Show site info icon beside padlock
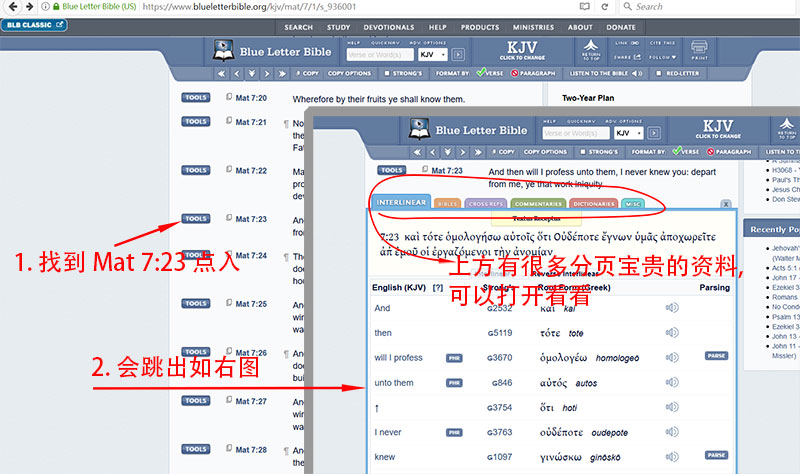Image resolution: width=800 pixels, height=474 pixels. click(45, 7)
